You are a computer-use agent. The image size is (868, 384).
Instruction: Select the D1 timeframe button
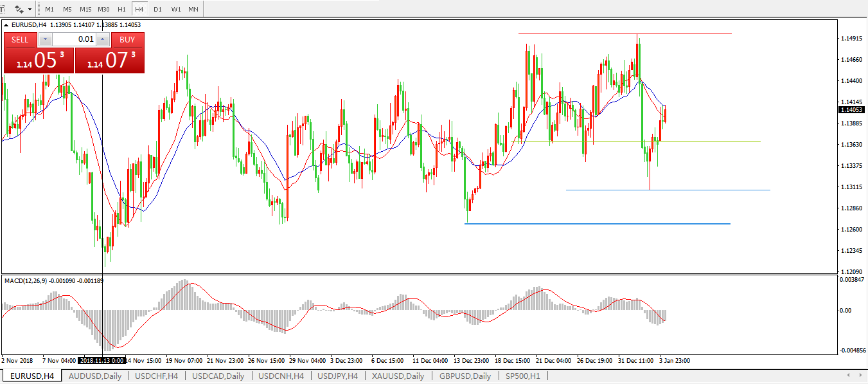(157, 10)
